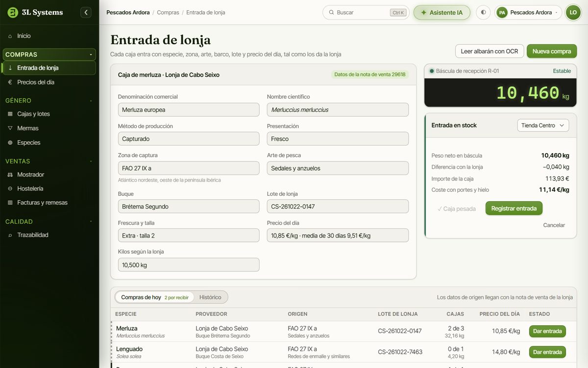This screenshot has height=368, width=588.
Task: Focus the Buscar search field
Action: tap(366, 12)
